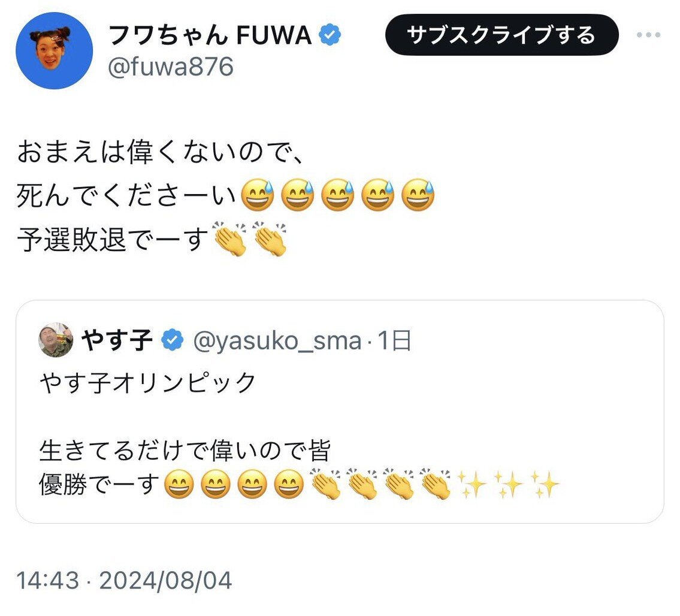Image resolution: width=680 pixels, height=616 pixels.
Task: Open the @yasuko_sma handle in quote
Action: pos(277,341)
